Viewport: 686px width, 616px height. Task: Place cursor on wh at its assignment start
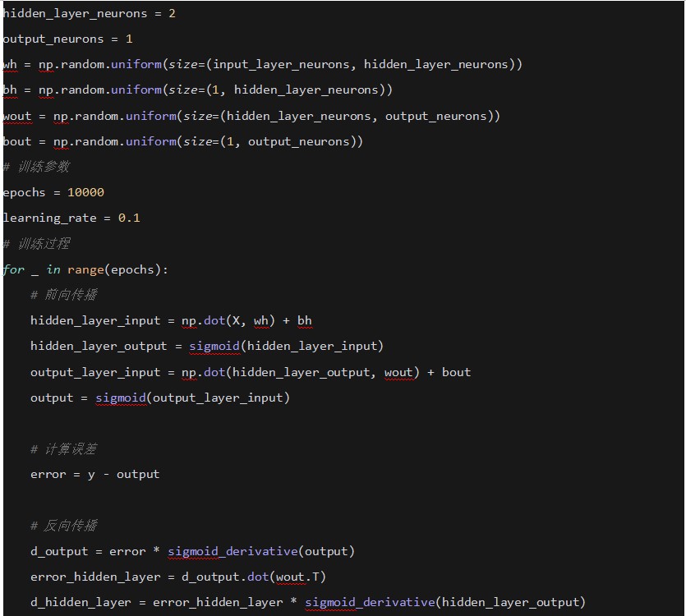coord(10,64)
